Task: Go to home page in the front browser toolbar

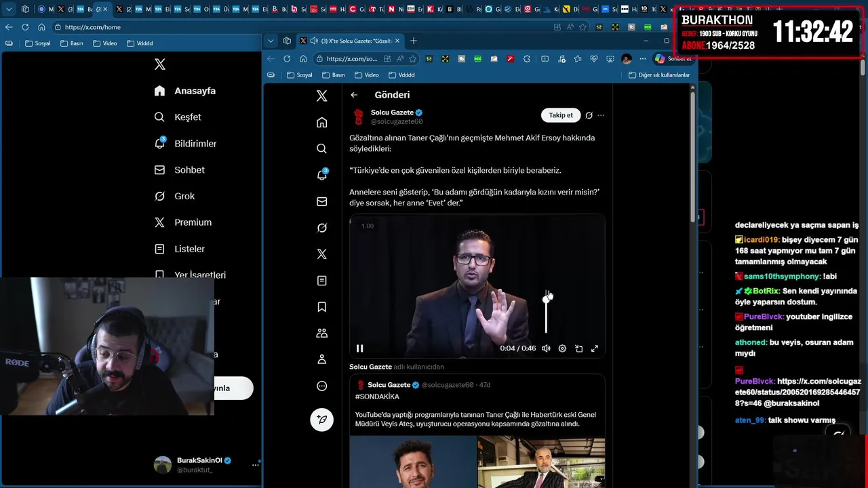Action: pyautogui.click(x=303, y=59)
